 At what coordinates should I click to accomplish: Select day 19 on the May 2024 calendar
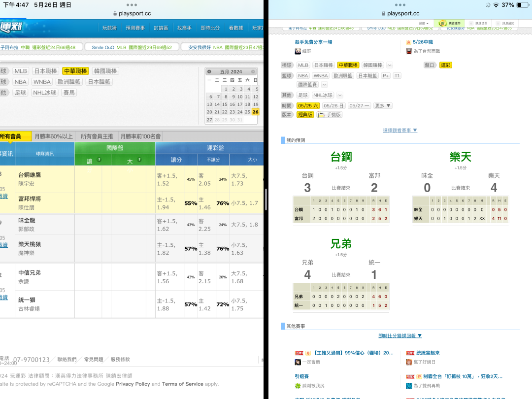click(256, 104)
